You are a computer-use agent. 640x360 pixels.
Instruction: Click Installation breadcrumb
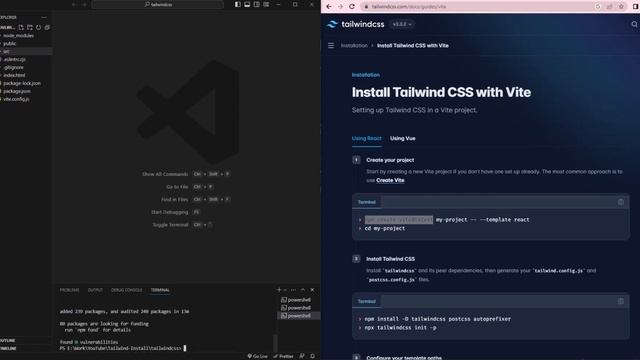click(354, 45)
